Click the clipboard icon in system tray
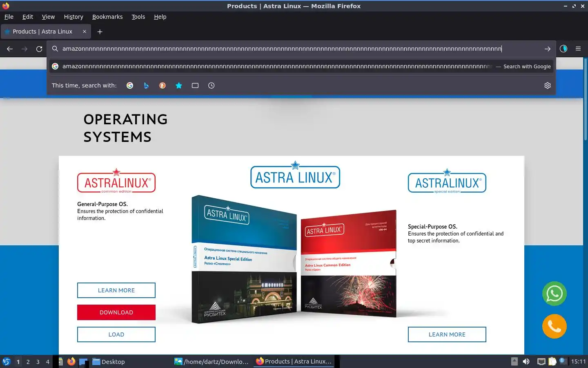Screen dimensions: 588x368 pos(552,361)
